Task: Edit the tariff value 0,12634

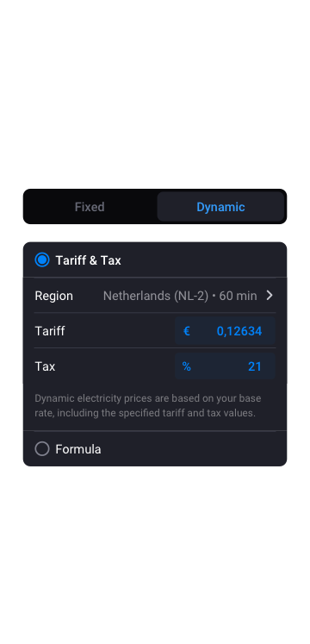Action: coord(239,331)
